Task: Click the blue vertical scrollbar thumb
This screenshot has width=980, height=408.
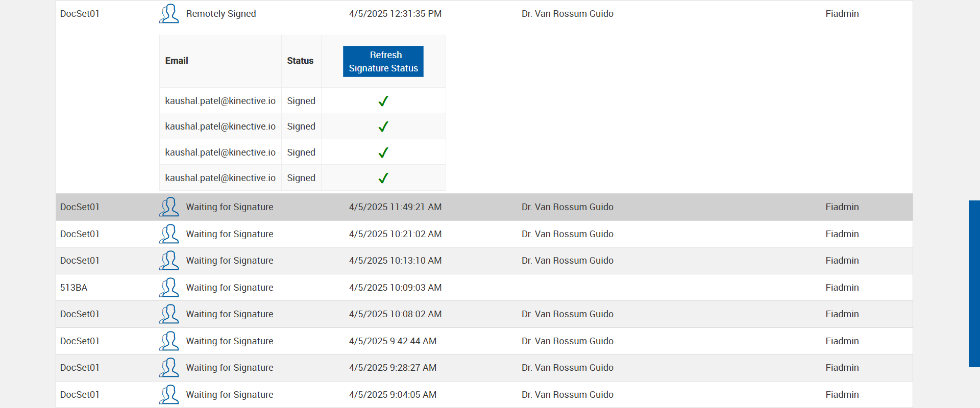Action: tap(974, 284)
